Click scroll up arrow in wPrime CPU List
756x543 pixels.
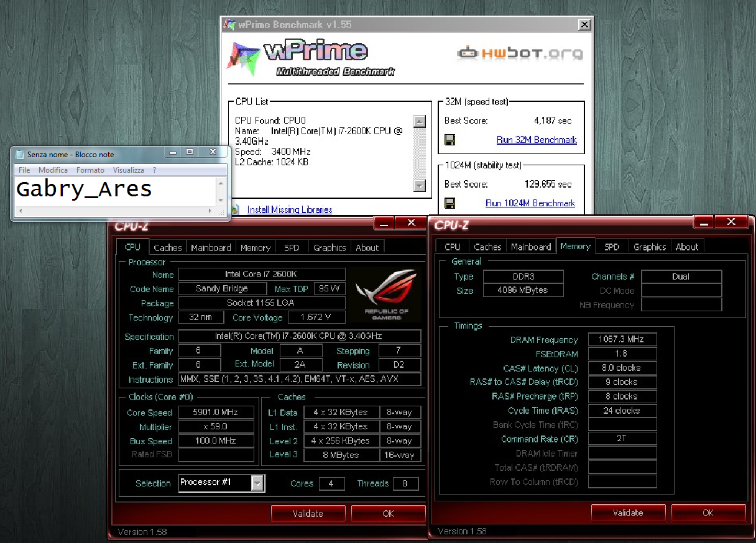tap(419, 121)
